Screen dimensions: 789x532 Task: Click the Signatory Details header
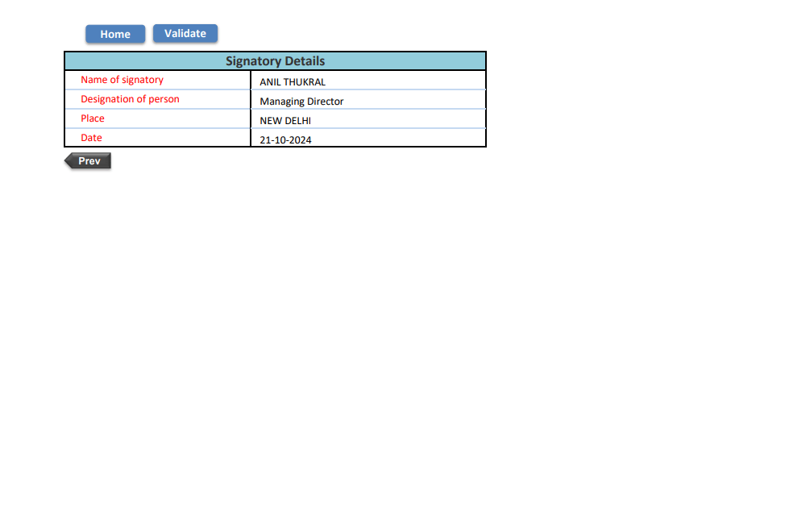coord(276,61)
